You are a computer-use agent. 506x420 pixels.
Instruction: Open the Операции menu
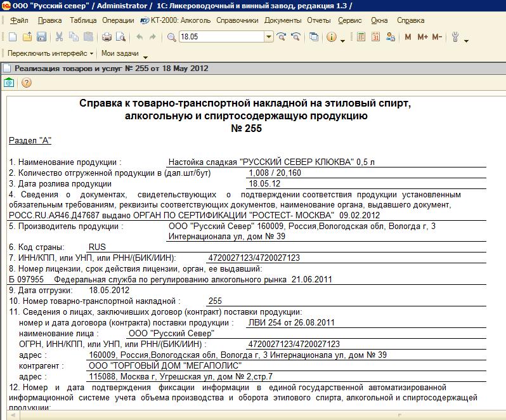(x=118, y=20)
